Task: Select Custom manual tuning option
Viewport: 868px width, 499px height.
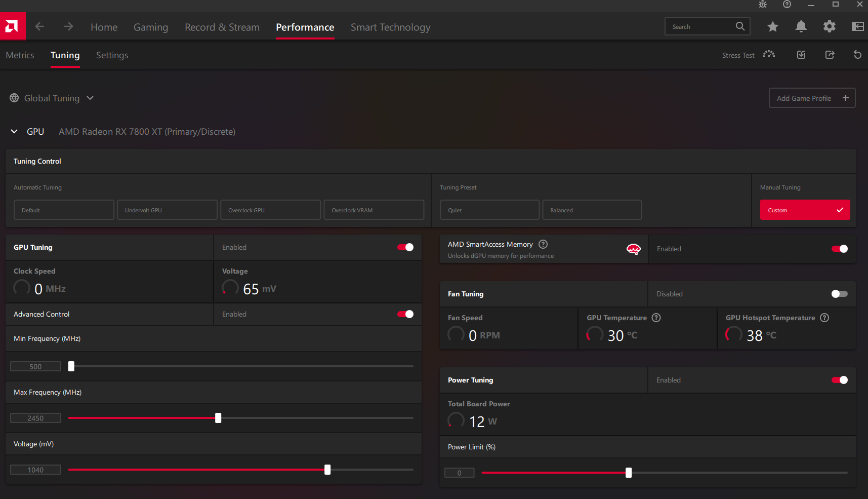Action: coord(805,210)
